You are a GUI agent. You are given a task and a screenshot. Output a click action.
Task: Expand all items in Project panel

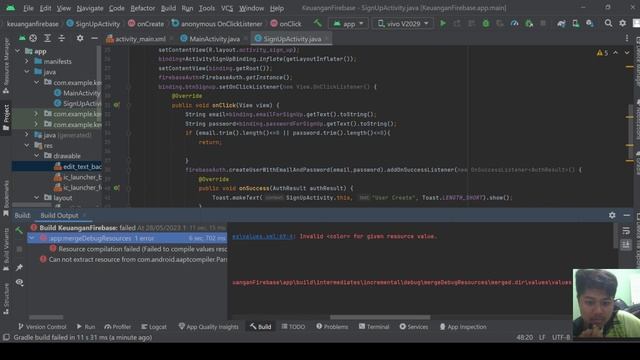47,38
